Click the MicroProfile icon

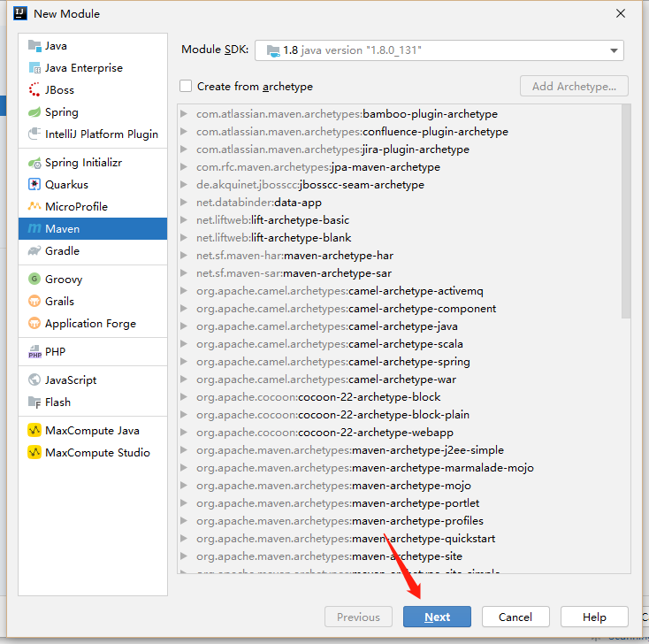pyautogui.click(x=34, y=206)
